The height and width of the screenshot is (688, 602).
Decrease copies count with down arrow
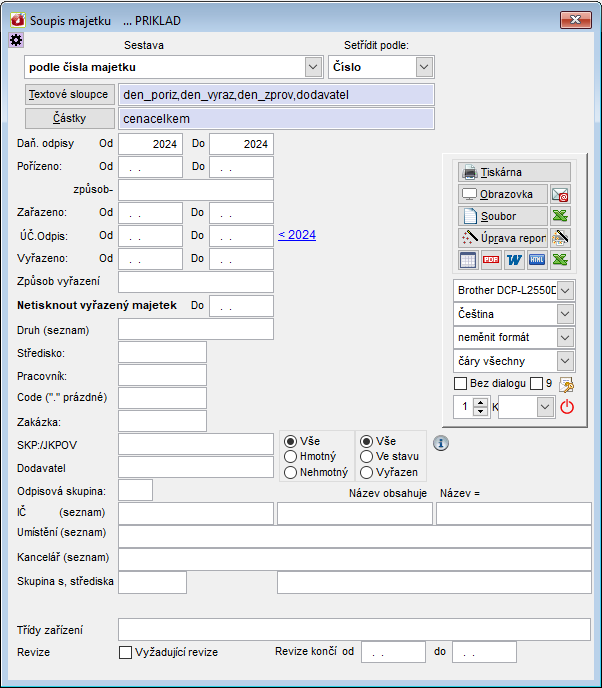tap(480, 411)
